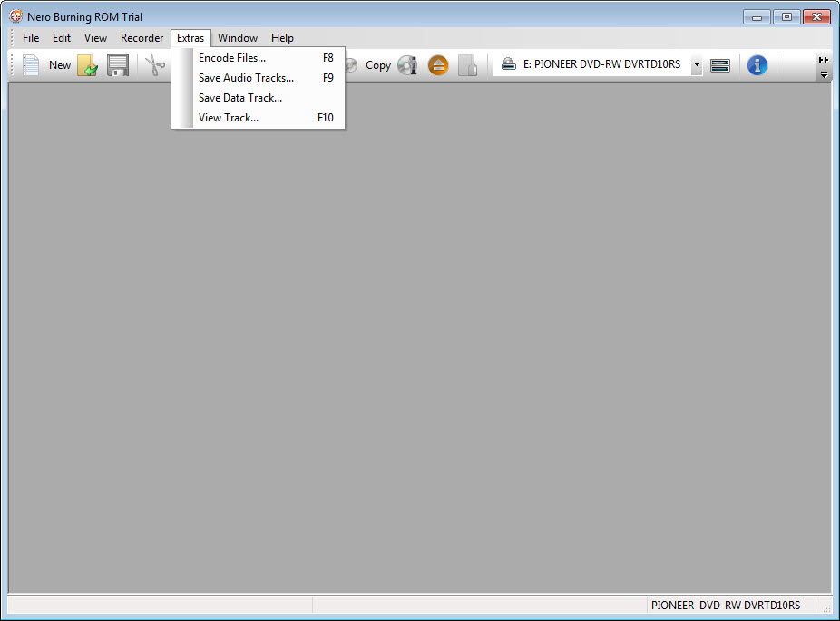
Task: Open Disc Info via disc icon
Action: point(407,65)
